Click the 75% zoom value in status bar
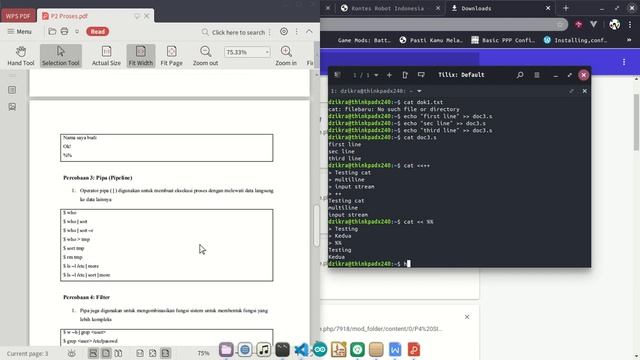 coord(203,353)
